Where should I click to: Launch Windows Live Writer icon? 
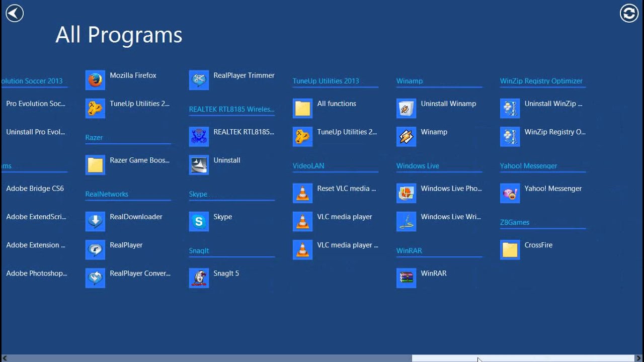[406, 221]
